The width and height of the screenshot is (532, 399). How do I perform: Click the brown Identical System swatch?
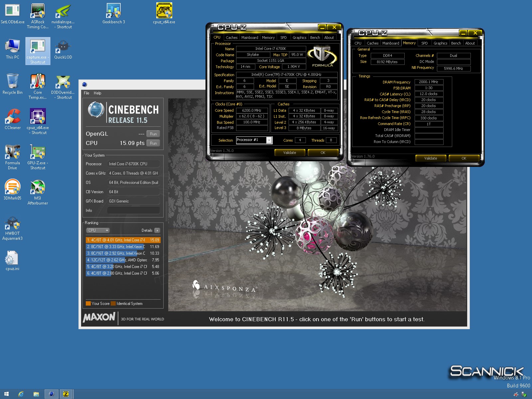click(113, 303)
